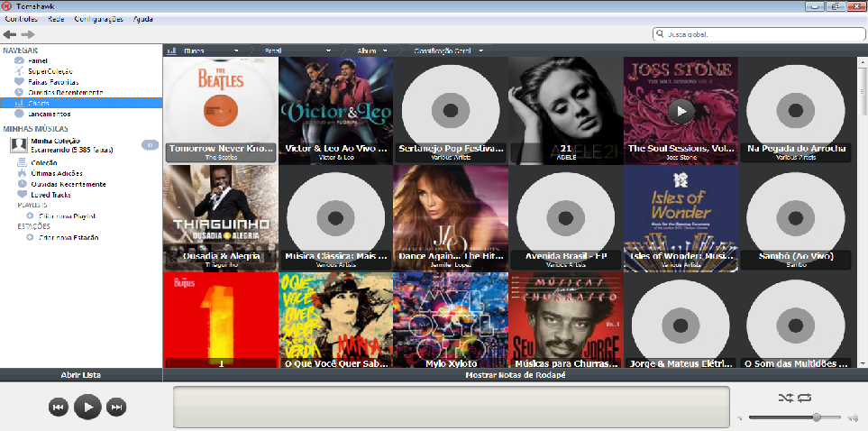The width and height of the screenshot is (868, 431).
Task: Open Faixas Favoritas heart item
Action: [x=54, y=82]
